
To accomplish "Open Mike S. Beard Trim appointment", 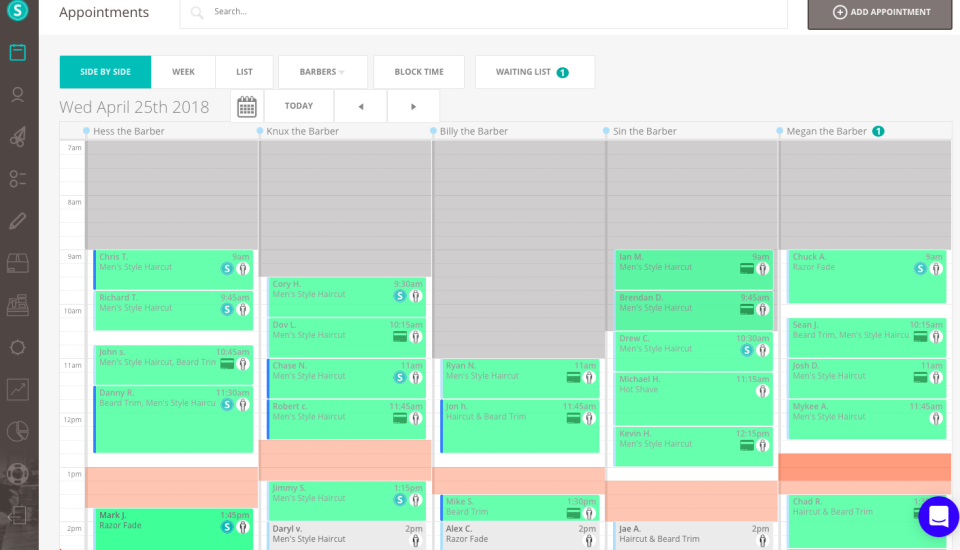I will point(520,508).
